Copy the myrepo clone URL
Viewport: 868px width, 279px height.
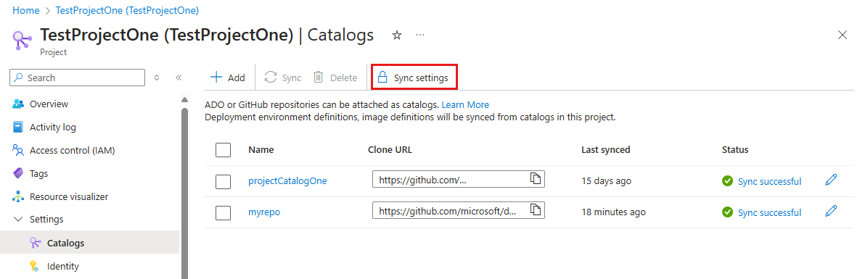536,209
